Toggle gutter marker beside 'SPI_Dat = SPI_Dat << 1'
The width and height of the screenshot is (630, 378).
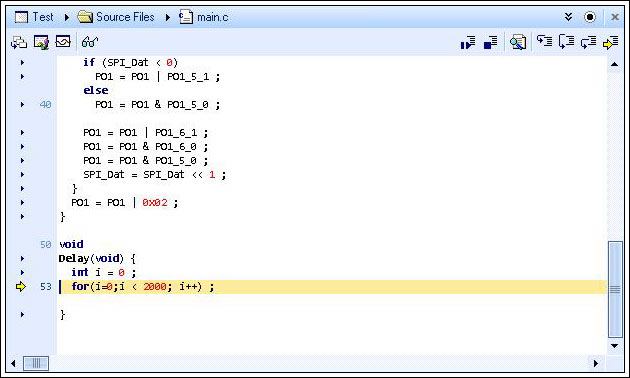pyautogui.click(x=22, y=175)
